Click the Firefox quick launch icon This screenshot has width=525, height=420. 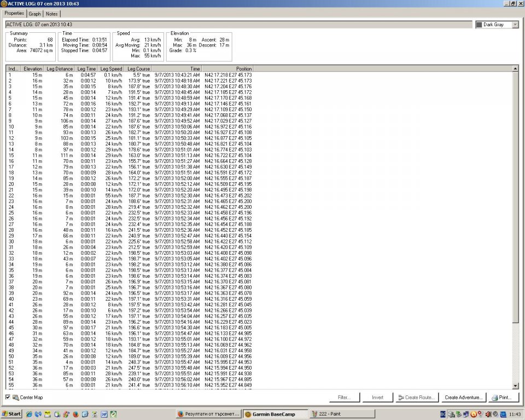click(x=75, y=414)
